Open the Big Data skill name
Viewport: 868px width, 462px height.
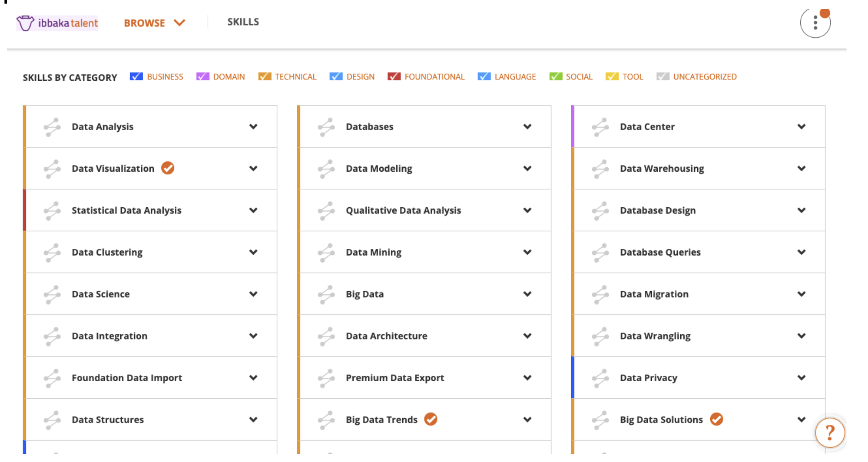(x=365, y=294)
